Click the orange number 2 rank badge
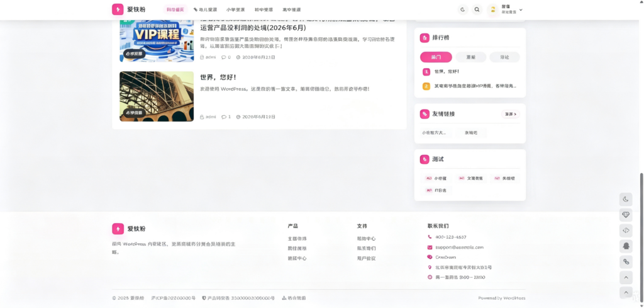 [x=426, y=86]
